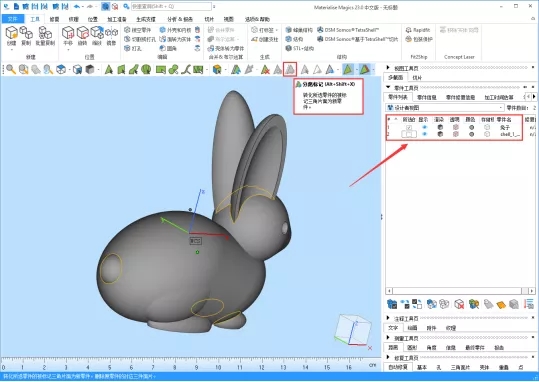Click the orientation cube in the viewport corner
Viewport: 539px width, 382px height.
(353, 329)
